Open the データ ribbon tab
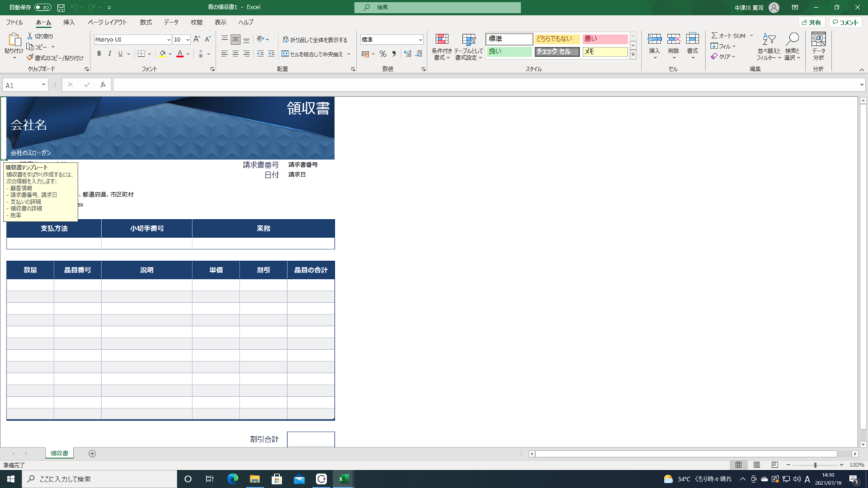 [x=171, y=22]
